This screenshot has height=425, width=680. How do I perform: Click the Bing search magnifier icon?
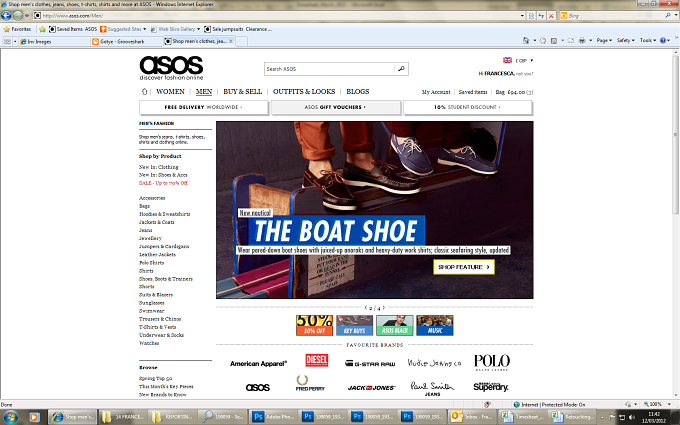668,15
